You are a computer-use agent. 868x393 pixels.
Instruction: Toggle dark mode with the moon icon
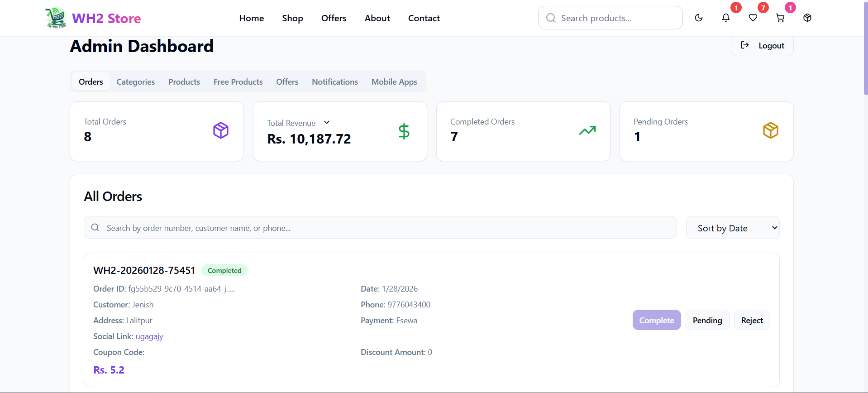(699, 18)
